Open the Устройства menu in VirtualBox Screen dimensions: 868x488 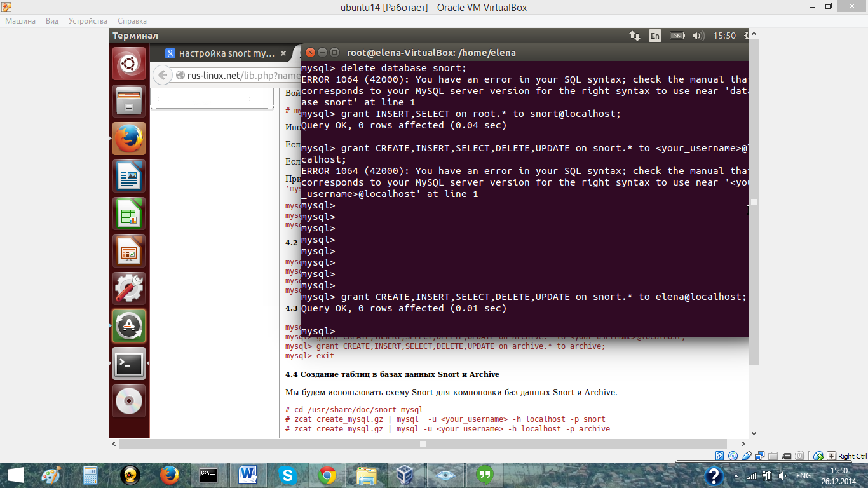(x=88, y=21)
